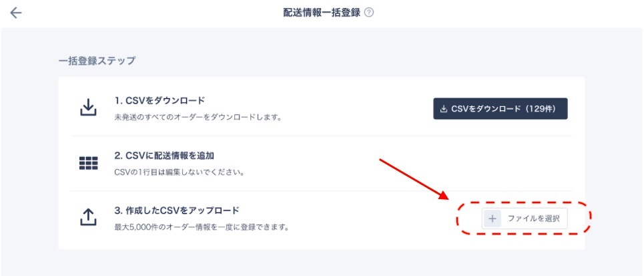Select the 2. CSVに配送情報を追加 step heading
This screenshot has height=276, width=644.
tap(164, 156)
